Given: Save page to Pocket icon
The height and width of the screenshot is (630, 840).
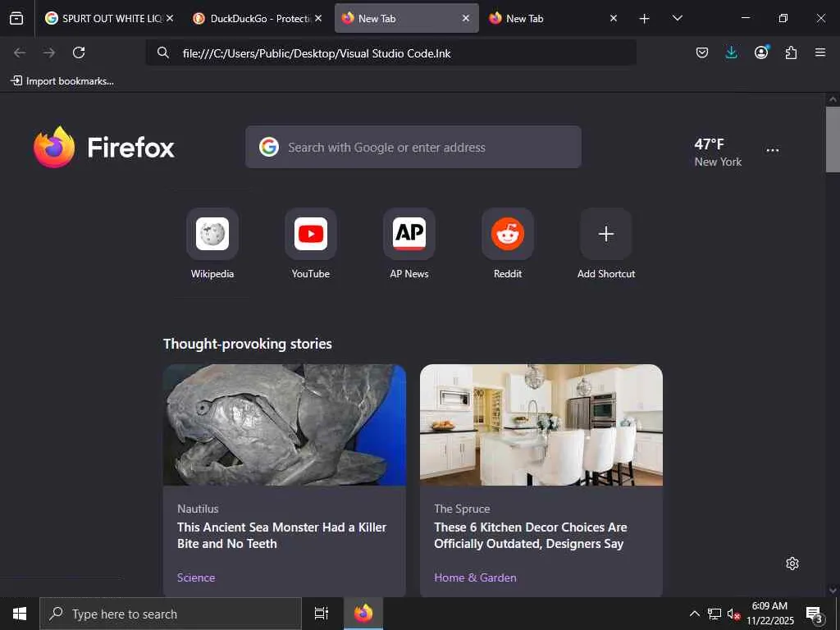Looking at the screenshot, I should click(x=702, y=52).
